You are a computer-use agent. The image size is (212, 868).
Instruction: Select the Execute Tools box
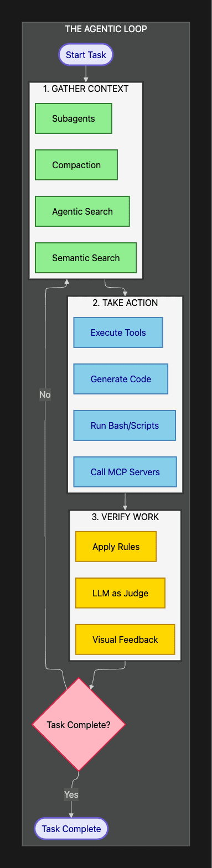click(x=118, y=332)
